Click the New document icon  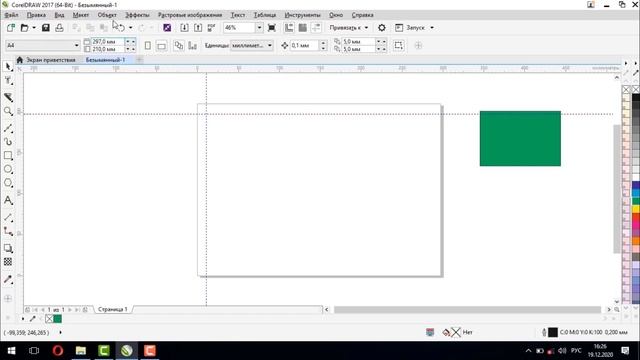point(11,28)
